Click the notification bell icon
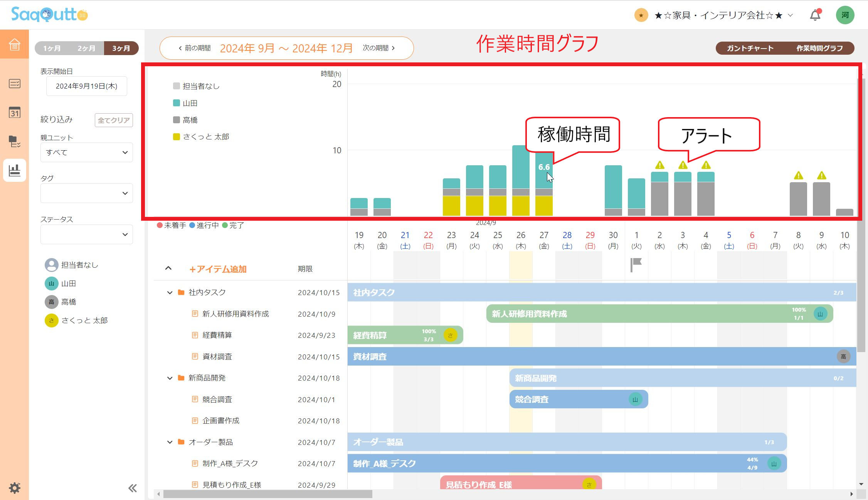The image size is (868, 500). click(815, 15)
